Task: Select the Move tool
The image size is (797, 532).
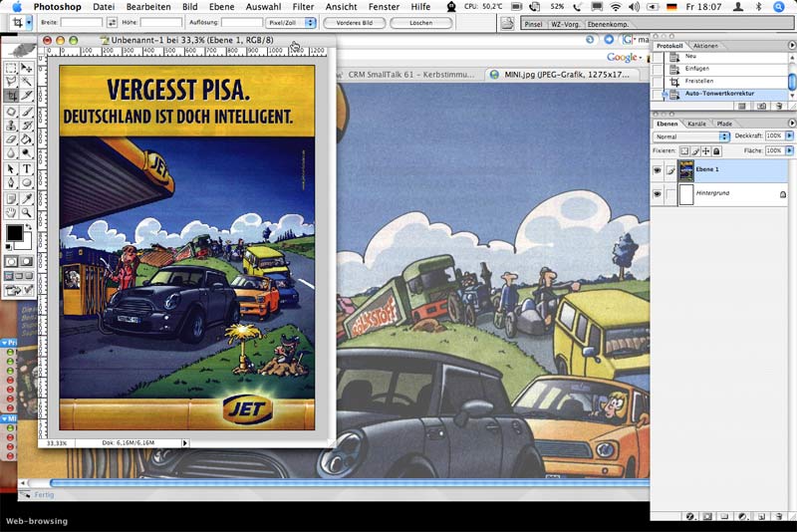Action: point(27,68)
